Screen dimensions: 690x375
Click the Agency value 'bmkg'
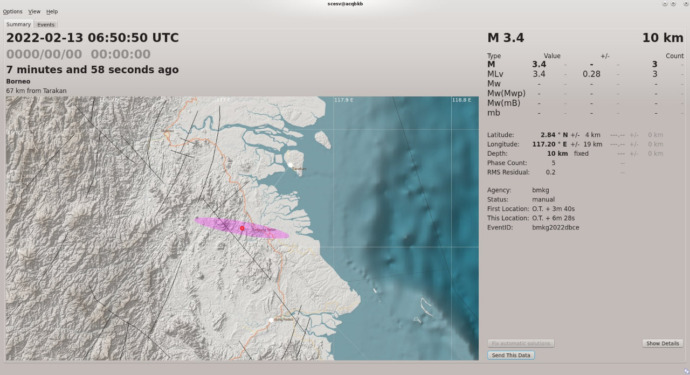click(x=540, y=190)
